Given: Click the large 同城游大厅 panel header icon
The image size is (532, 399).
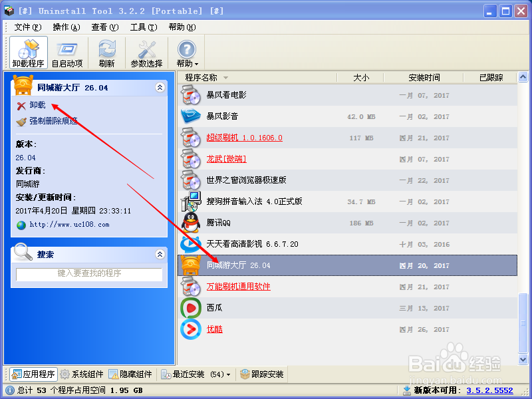Looking at the screenshot, I should coord(23,84).
